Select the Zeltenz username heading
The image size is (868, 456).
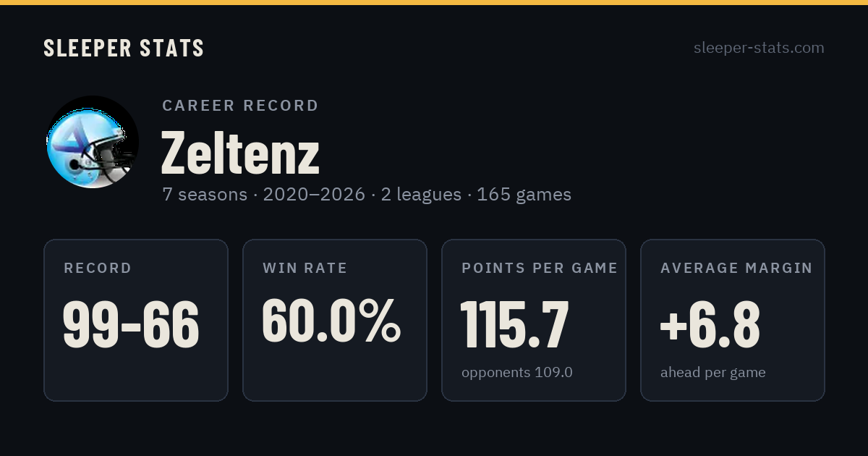click(239, 153)
